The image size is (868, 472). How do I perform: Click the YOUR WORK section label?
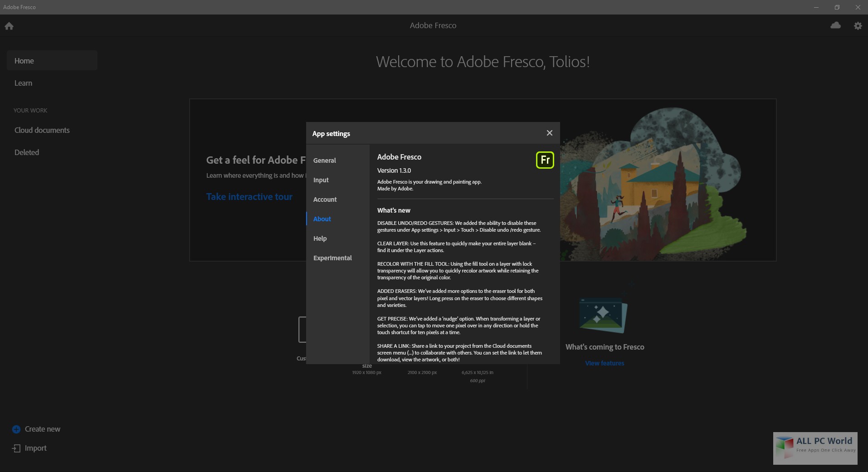30,111
